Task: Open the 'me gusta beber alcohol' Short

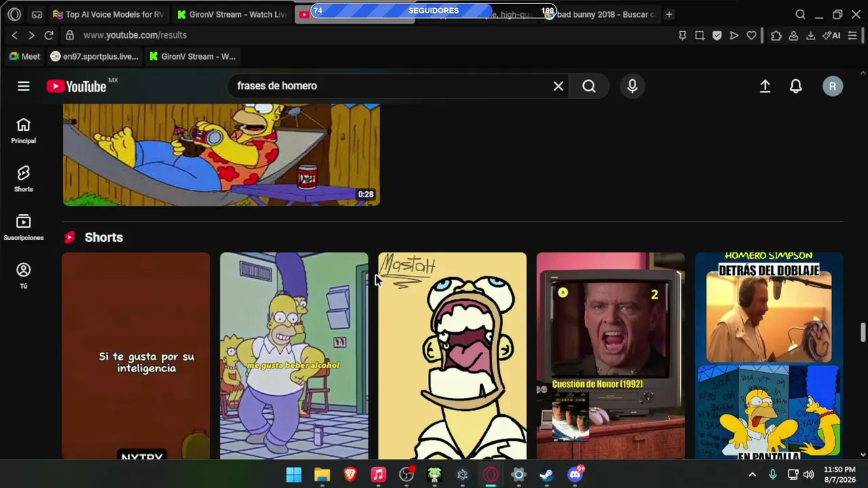Action: pos(294,356)
